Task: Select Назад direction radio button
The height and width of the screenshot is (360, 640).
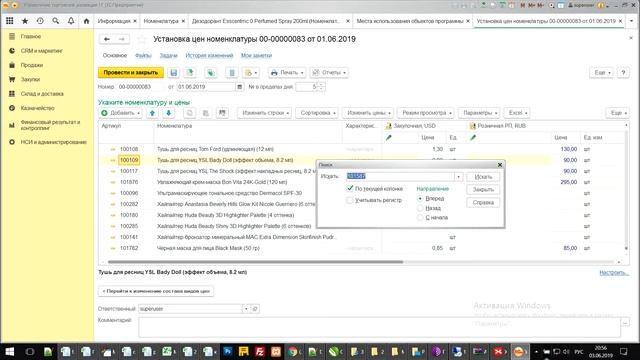Action: pyautogui.click(x=420, y=208)
